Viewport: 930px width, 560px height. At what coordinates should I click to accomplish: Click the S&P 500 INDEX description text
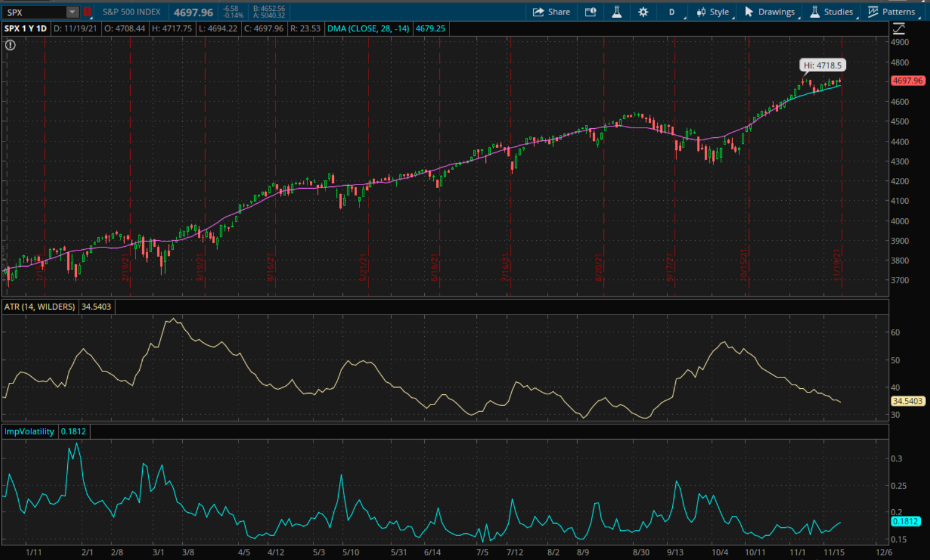[131, 11]
